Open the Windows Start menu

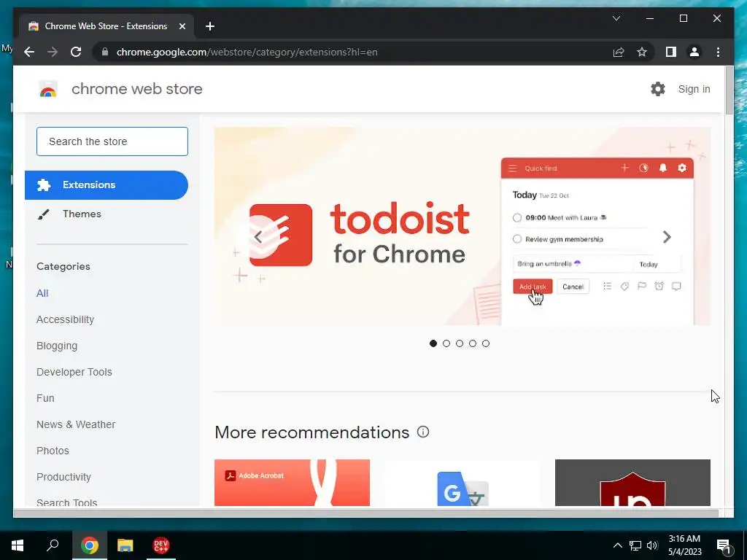click(x=18, y=545)
